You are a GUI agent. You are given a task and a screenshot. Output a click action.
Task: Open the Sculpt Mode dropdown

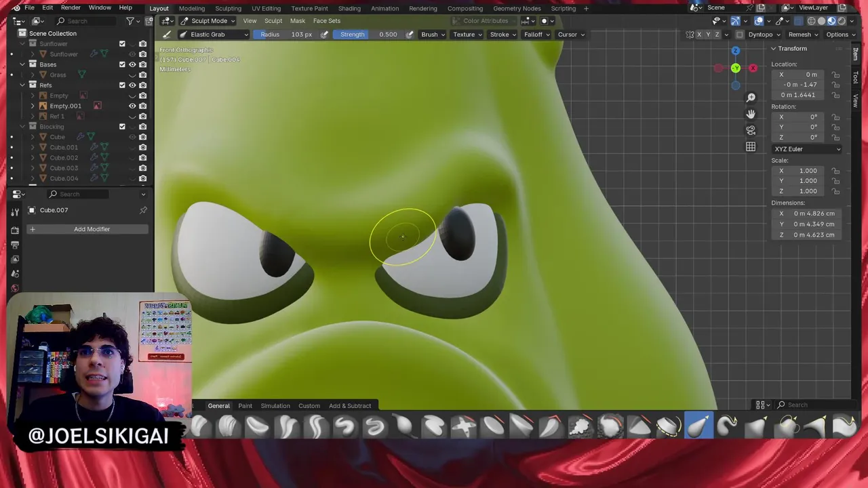pos(208,21)
